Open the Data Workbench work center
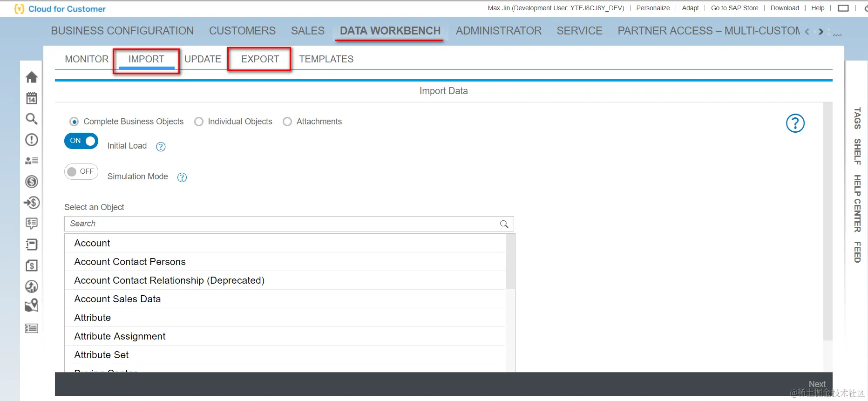This screenshot has width=868, height=401. point(390,31)
